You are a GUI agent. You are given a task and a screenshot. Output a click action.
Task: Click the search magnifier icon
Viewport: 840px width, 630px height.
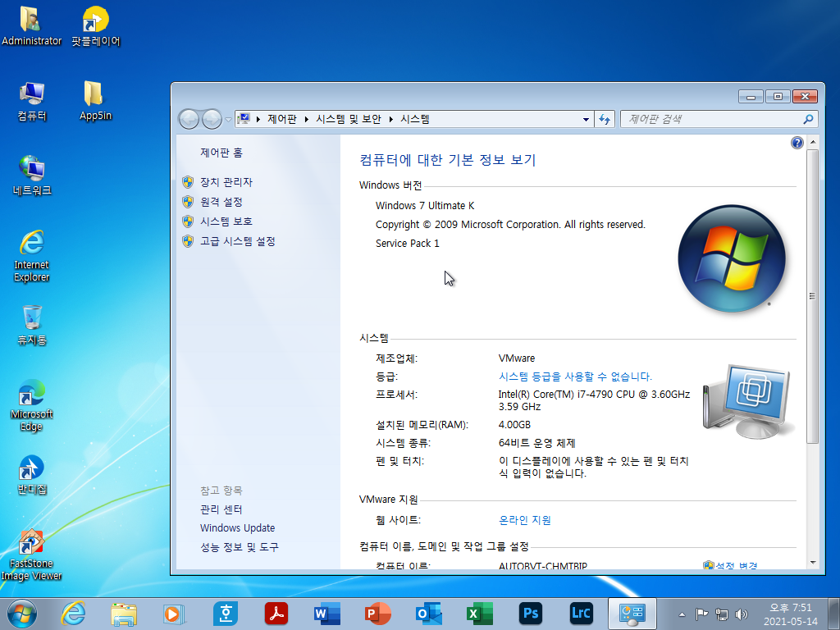pyautogui.click(x=808, y=119)
